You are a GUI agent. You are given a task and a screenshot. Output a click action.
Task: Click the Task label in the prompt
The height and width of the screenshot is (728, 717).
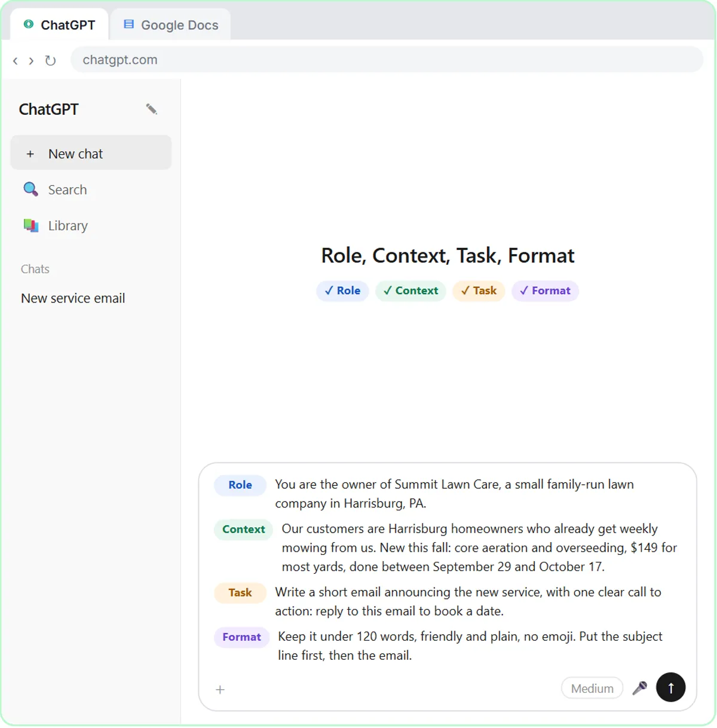(240, 592)
